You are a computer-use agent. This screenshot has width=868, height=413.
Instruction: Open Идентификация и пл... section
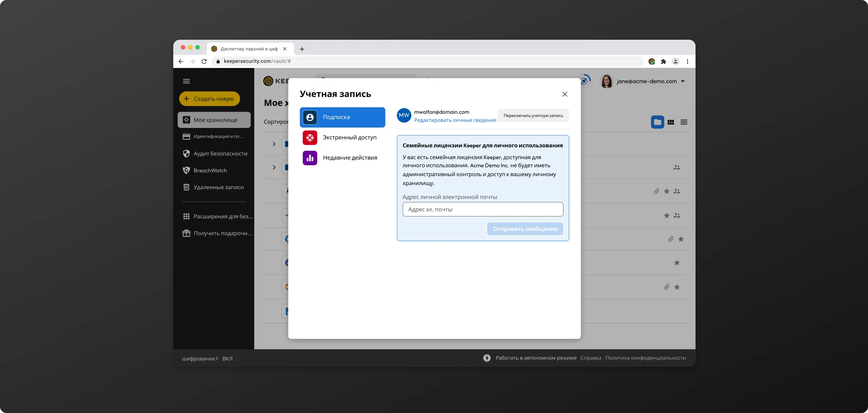tap(214, 136)
